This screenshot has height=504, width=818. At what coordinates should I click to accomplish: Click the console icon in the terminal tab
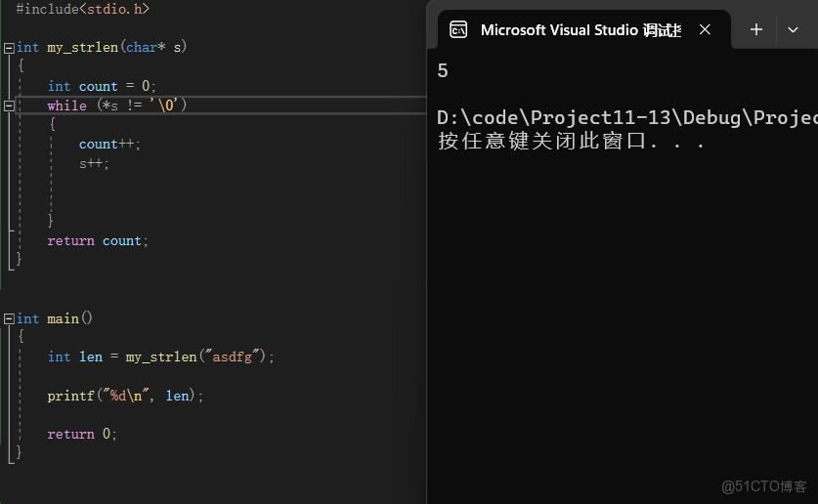click(x=458, y=30)
